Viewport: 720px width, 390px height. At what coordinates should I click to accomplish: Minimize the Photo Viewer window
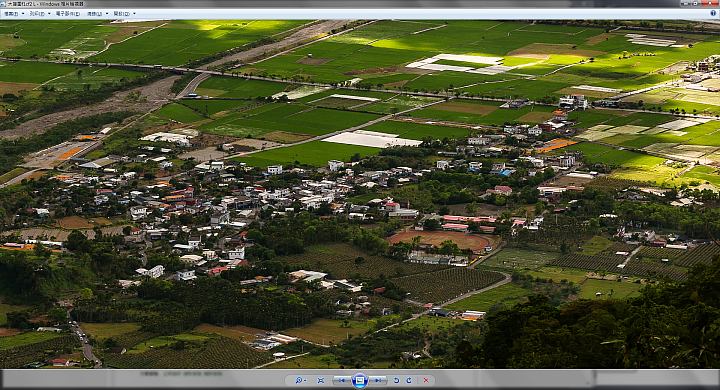point(686,3)
